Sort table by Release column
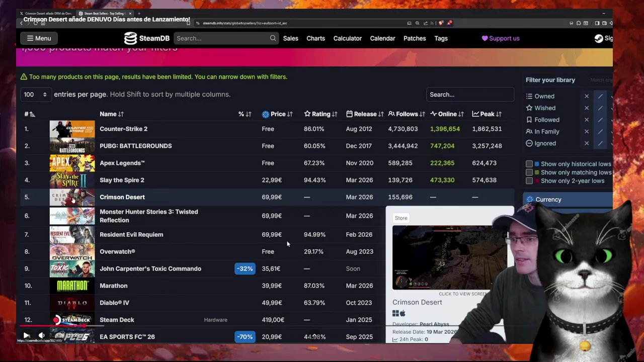 pyautogui.click(x=365, y=114)
